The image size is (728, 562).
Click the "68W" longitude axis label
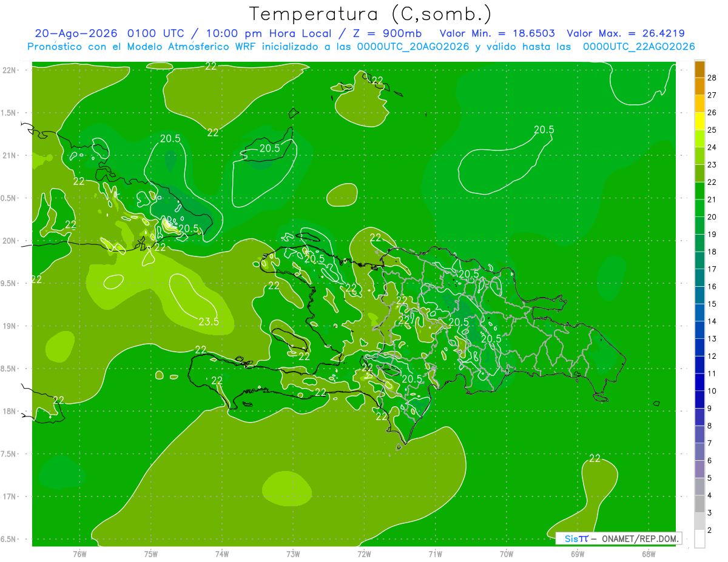point(649,554)
